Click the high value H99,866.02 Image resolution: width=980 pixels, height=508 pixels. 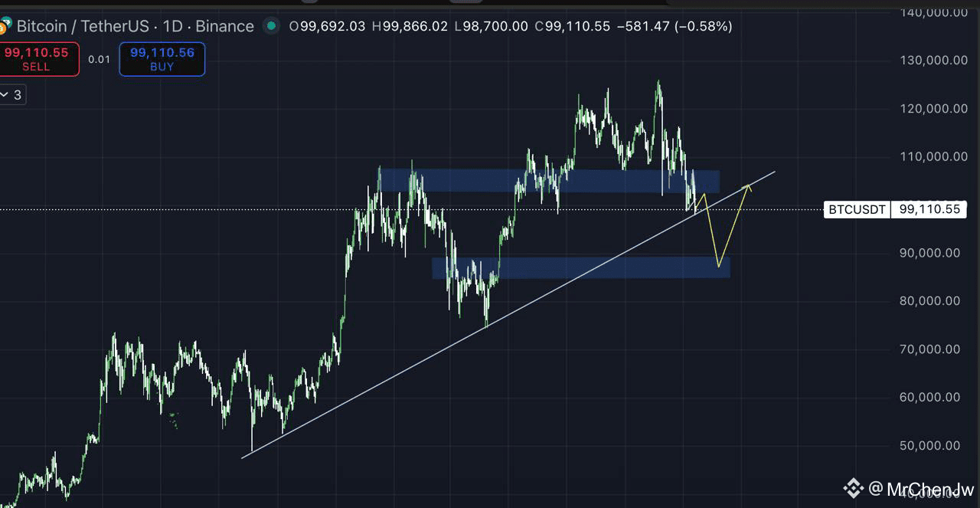tap(410, 26)
